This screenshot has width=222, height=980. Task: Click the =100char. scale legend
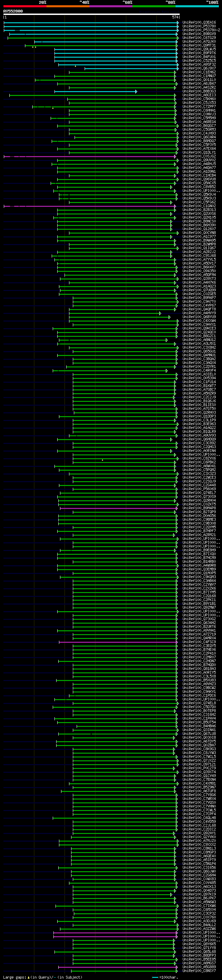pyautogui.click(x=165, y=977)
